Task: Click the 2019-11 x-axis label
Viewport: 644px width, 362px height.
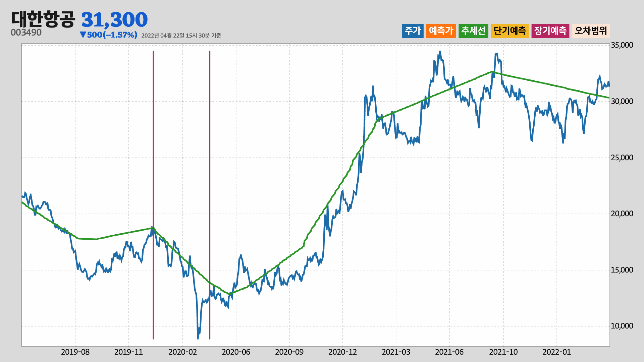Action: click(x=128, y=352)
